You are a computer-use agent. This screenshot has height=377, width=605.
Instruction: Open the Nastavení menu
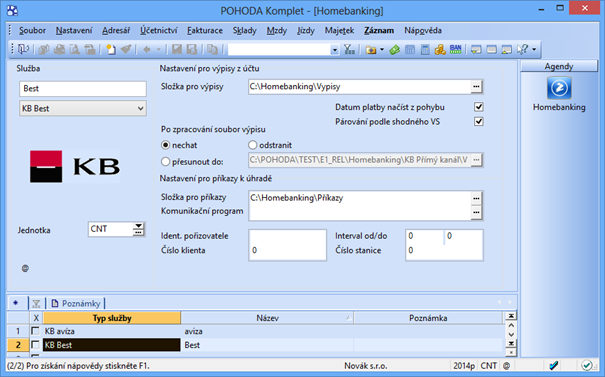coord(74,30)
